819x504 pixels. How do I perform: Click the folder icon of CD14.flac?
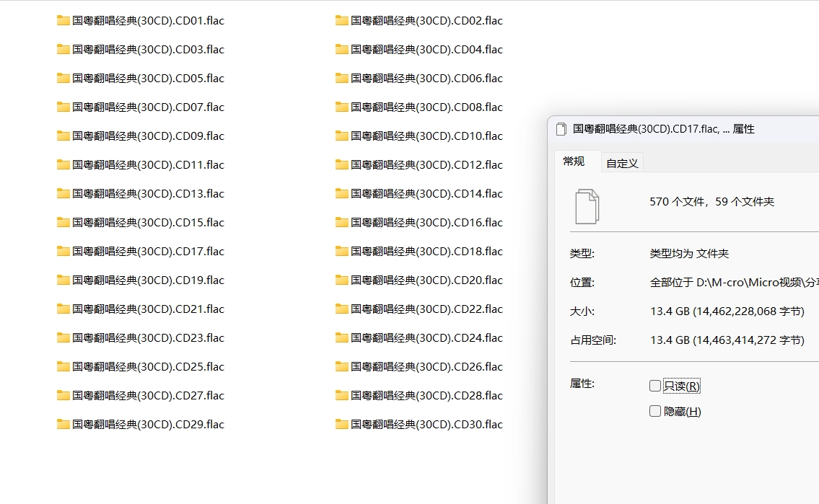341,193
